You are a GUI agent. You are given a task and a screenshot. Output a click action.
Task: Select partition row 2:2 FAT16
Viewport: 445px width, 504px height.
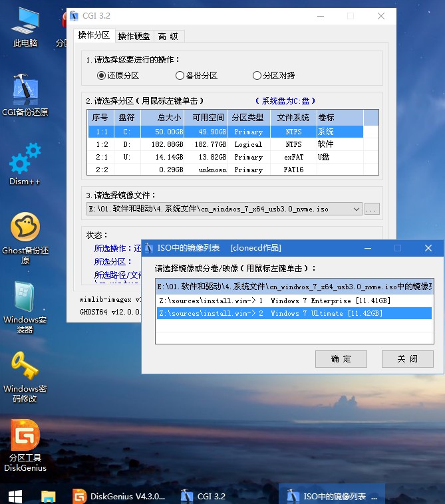(x=225, y=170)
